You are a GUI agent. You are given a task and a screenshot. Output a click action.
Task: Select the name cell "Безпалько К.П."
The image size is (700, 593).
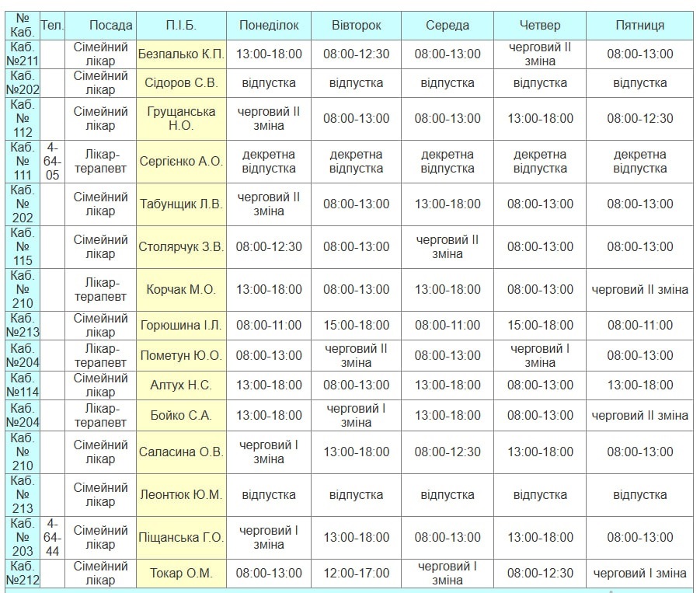(x=181, y=54)
